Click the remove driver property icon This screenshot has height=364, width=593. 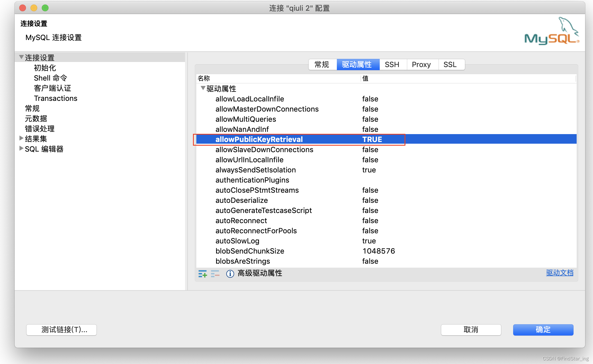[215, 274]
